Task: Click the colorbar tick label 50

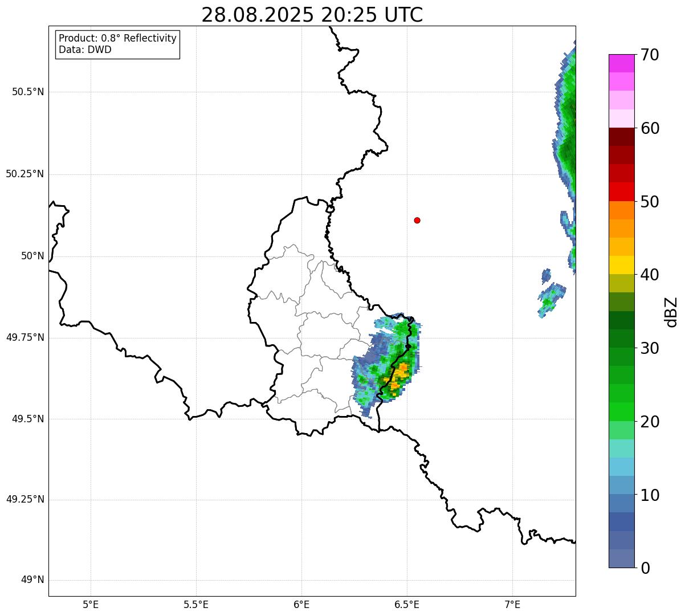Action: click(650, 202)
